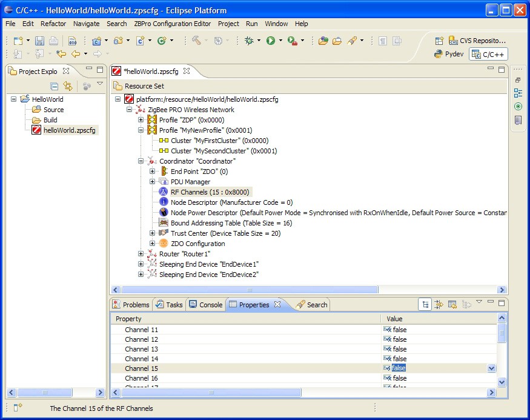
Task: Toggle the Channel 13 false value
Action: [x=399, y=349]
